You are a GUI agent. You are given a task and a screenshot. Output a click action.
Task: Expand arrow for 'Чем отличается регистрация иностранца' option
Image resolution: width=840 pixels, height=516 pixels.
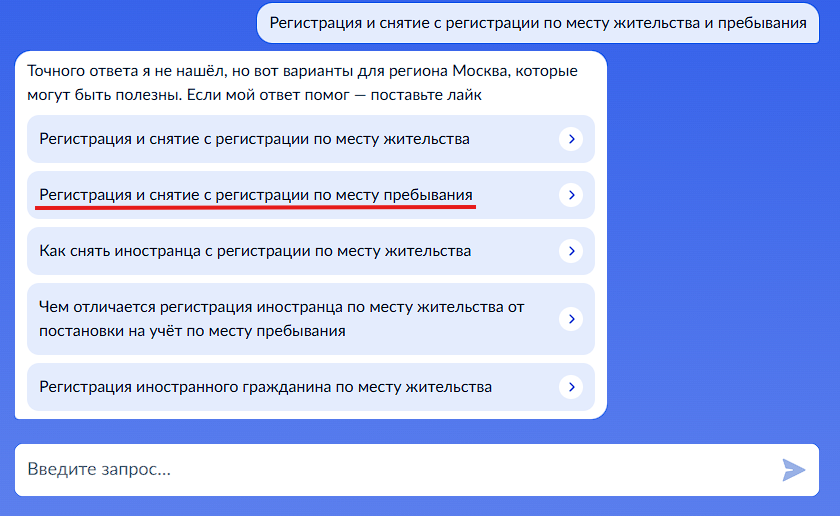571,319
